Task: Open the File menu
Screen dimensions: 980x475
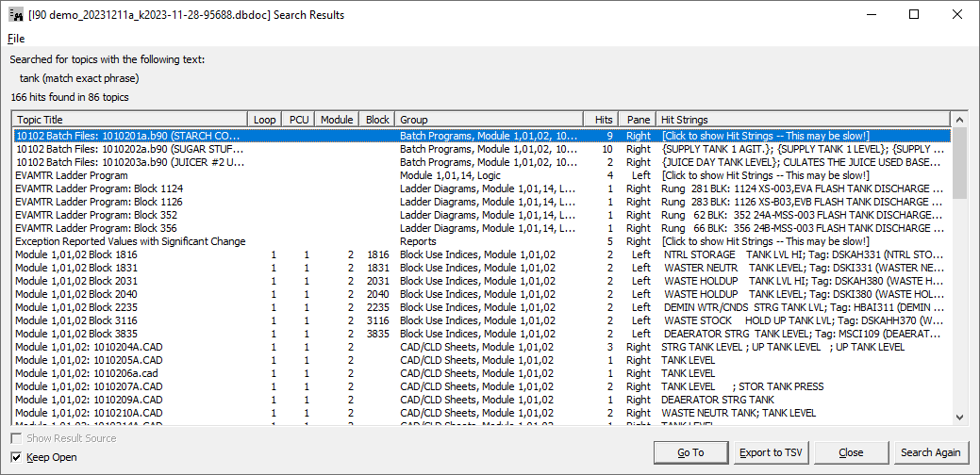Action: click(x=16, y=39)
